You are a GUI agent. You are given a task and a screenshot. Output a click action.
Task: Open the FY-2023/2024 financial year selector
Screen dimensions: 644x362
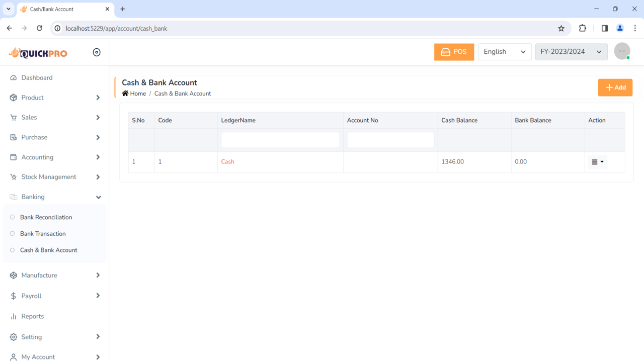pyautogui.click(x=571, y=51)
